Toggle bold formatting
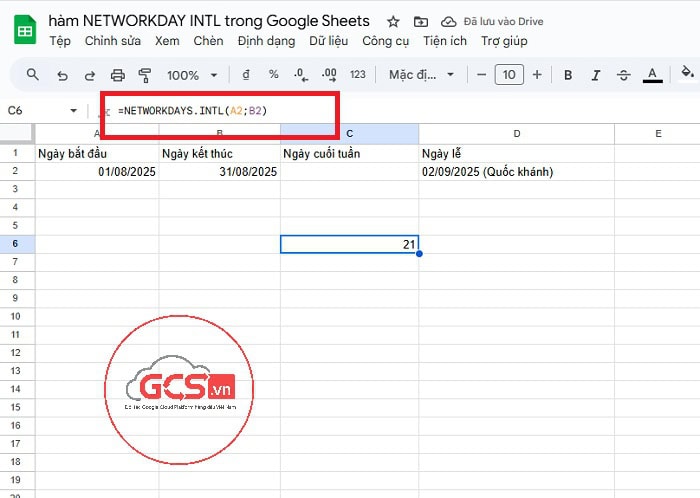Viewport: 700px width, 498px height. 568,75
